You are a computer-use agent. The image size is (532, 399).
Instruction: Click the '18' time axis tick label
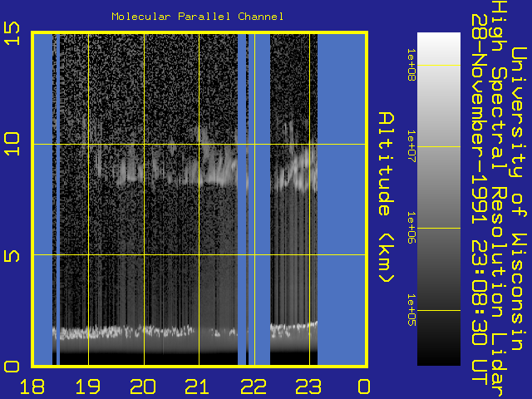32,387
